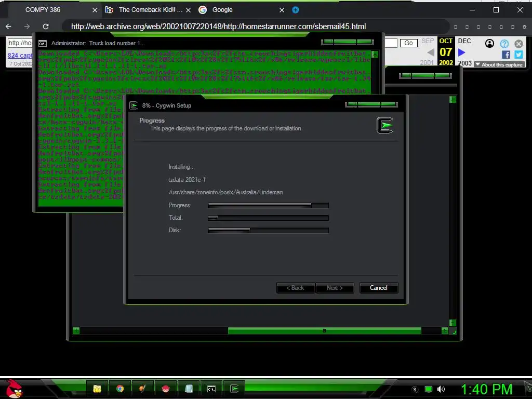Image resolution: width=532 pixels, height=399 pixels.
Task: Click the Cygwin logo in Progress header
Action: point(385,125)
